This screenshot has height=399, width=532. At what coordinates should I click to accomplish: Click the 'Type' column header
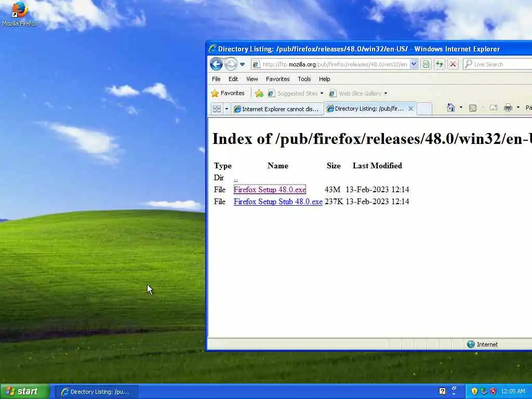[222, 166]
